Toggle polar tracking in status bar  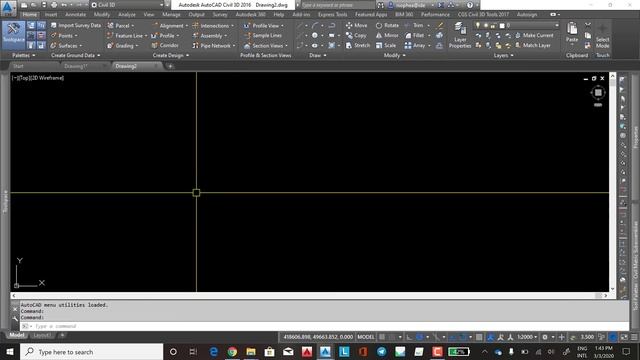(x=420, y=337)
